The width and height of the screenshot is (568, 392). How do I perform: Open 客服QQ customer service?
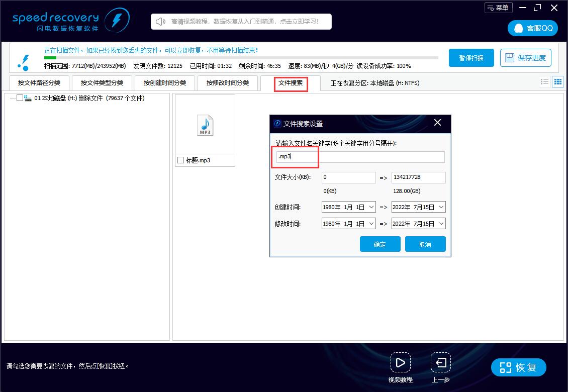pos(532,28)
